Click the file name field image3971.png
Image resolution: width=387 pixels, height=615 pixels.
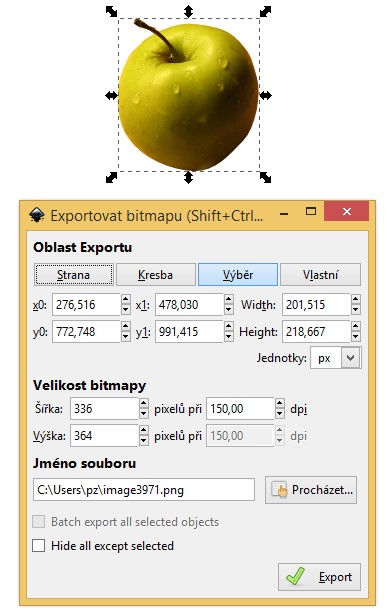point(144,489)
